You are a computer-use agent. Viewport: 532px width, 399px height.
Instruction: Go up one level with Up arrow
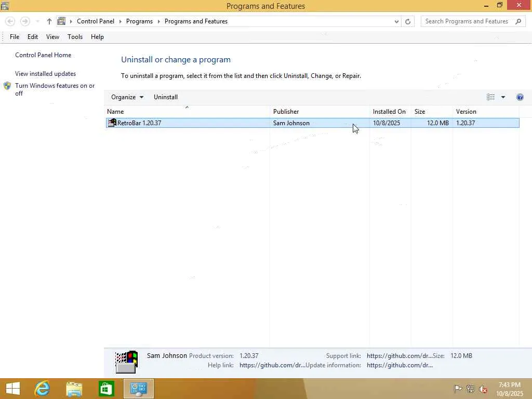(x=49, y=21)
